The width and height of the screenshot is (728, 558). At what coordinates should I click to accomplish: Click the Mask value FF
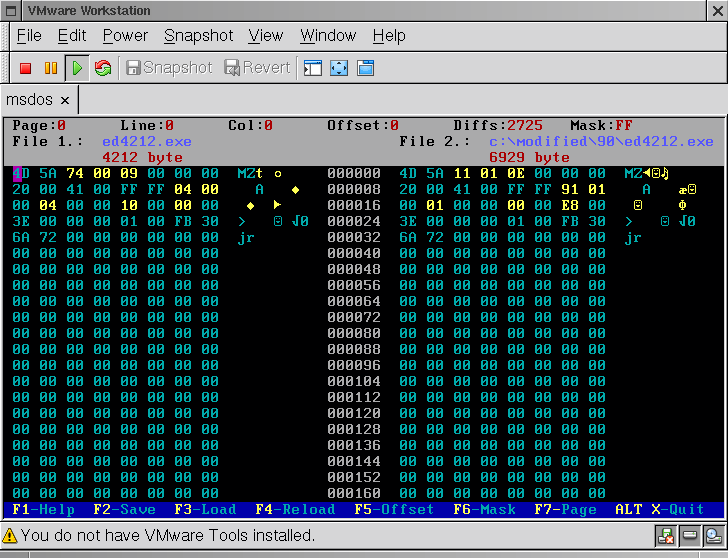click(624, 125)
